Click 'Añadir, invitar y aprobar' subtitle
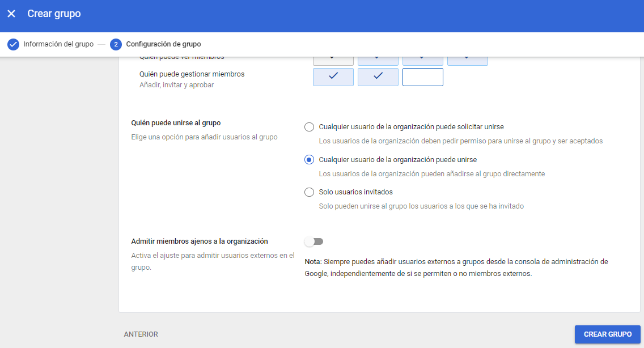The image size is (644, 348). [x=177, y=84]
